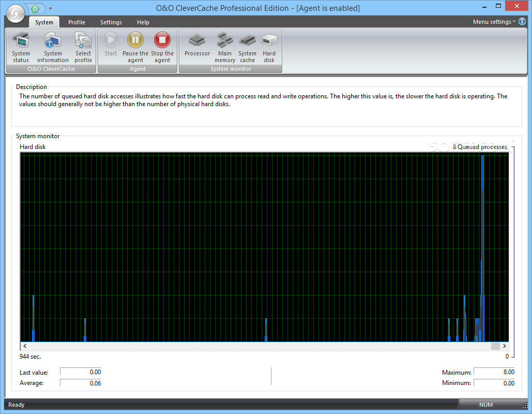The width and height of the screenshot is (532, 414).
Task: Click the tallest blue spike in the graph
Action: 482,248
